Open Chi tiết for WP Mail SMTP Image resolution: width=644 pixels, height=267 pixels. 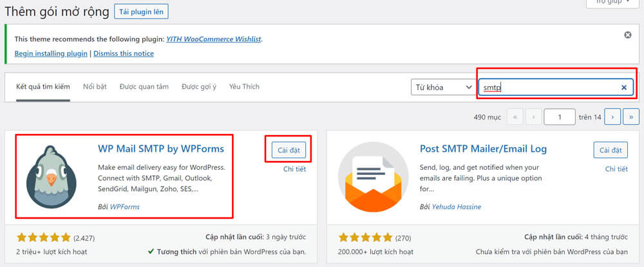point(295,169)
